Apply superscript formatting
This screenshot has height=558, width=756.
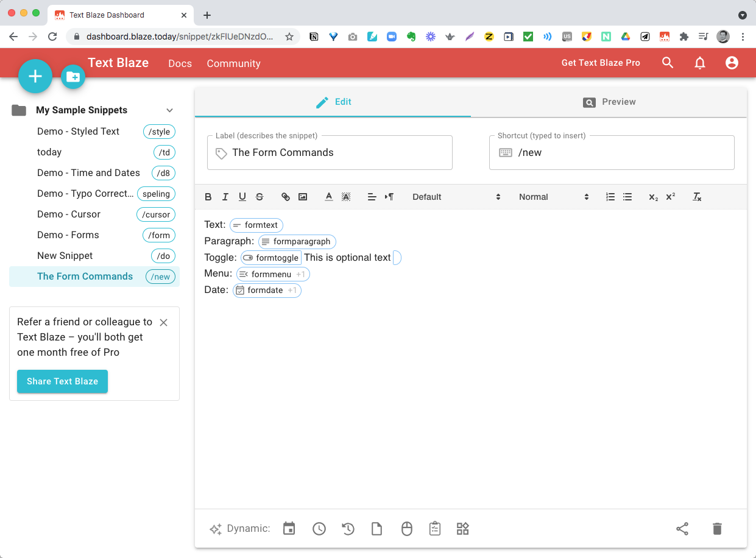point(671,197)
